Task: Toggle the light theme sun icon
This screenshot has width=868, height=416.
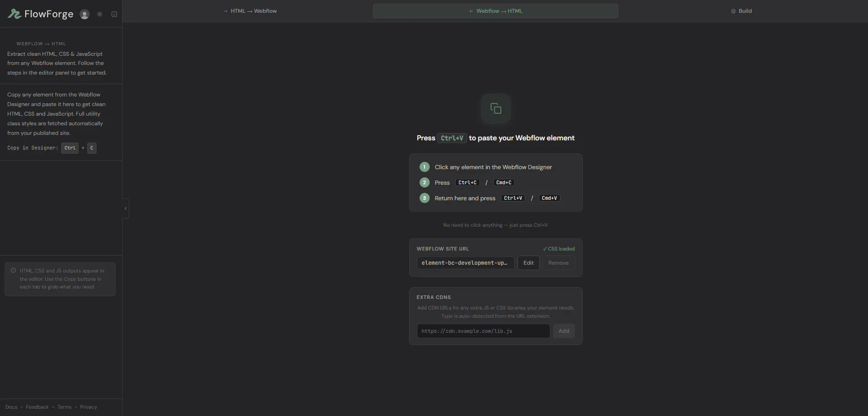Action: [100, 14]
